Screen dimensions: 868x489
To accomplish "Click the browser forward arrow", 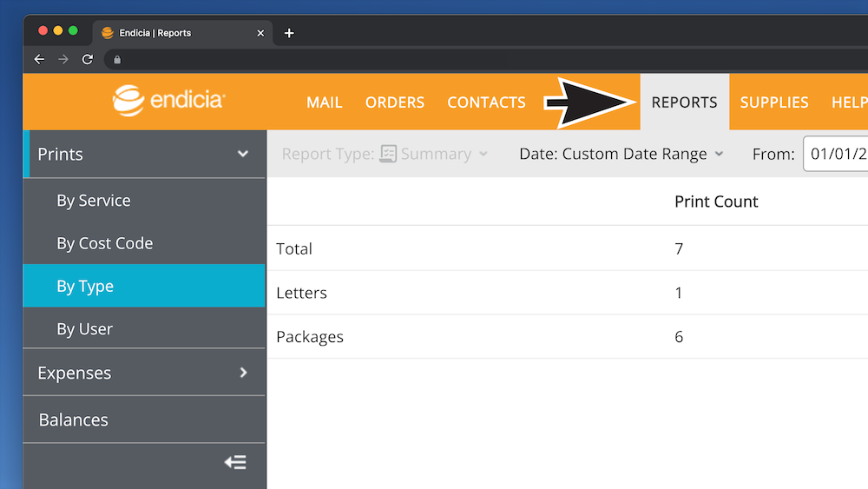I will 63,59.
